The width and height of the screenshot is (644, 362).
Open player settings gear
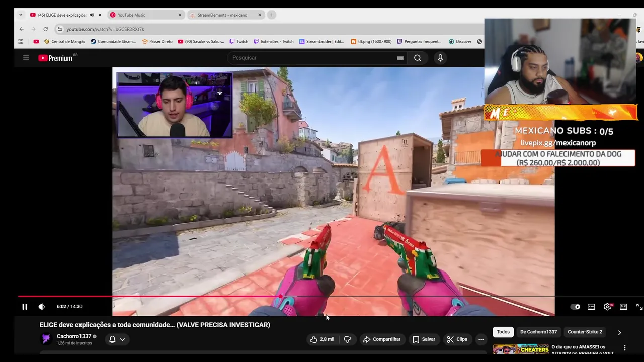(x=607, y=307)
